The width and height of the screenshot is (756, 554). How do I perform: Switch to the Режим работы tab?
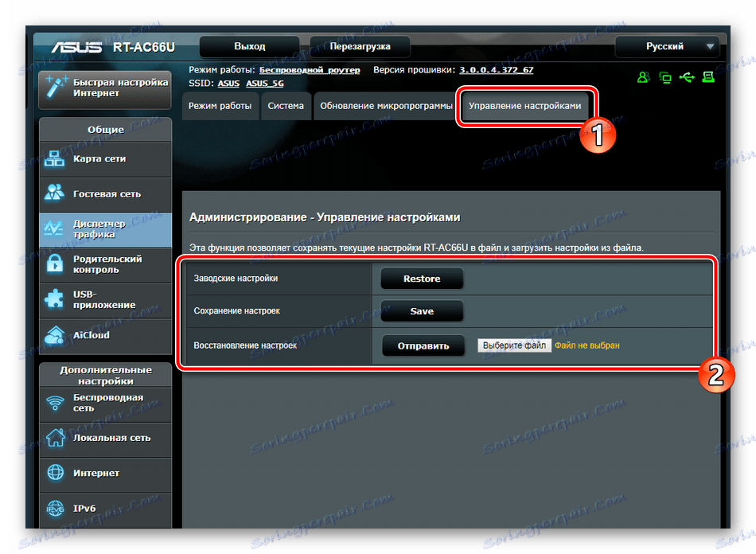point(220,106)
